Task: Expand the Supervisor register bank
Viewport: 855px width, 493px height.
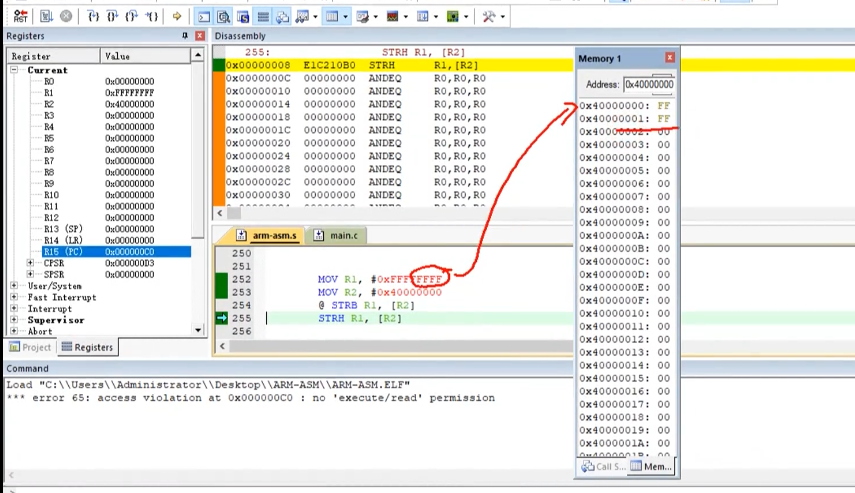Action: (x=14, y=320)
